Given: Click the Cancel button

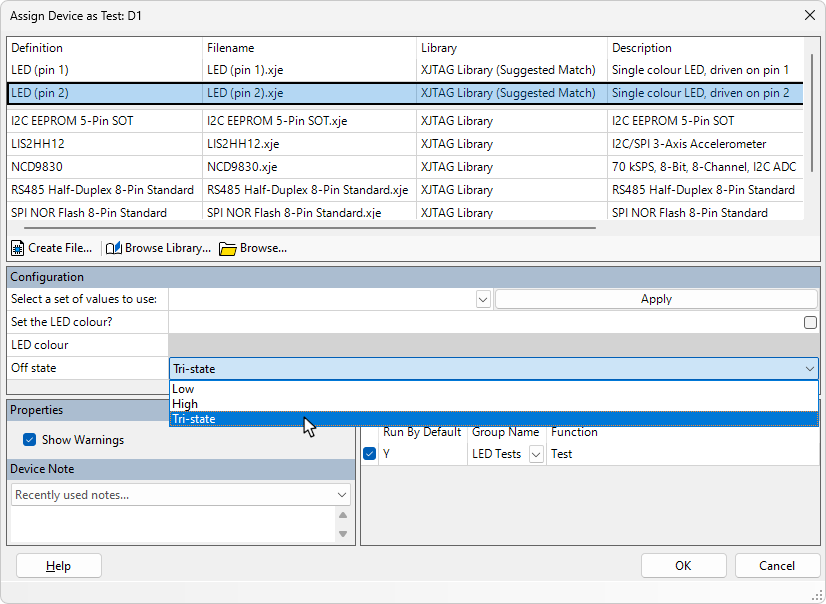Looking at the screenshot, I should point(777,566).
